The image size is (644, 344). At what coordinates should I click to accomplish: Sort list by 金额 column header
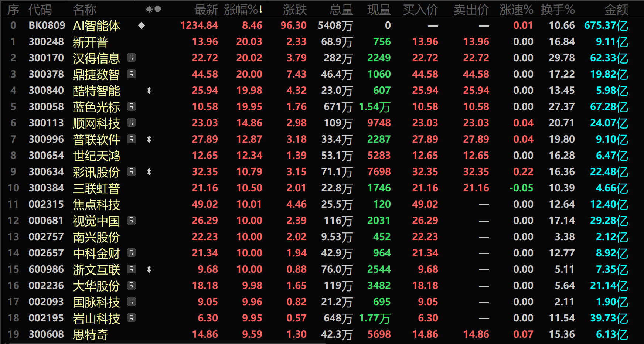coord(616,10)
